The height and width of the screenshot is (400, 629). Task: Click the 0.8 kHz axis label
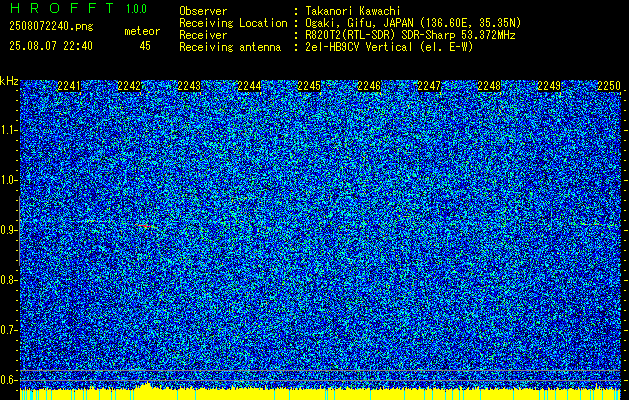pos(8,280)
